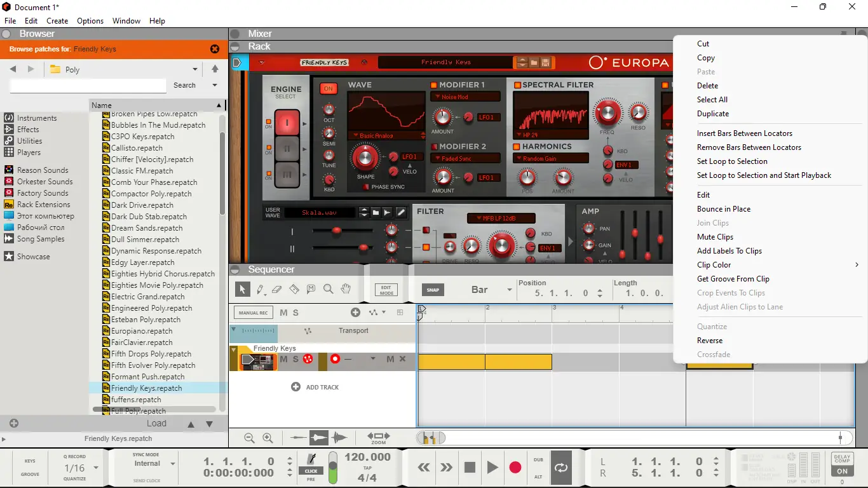868x488 pixels.
Task: Click the Load button in Browser
Action: (x=156, y=423)
